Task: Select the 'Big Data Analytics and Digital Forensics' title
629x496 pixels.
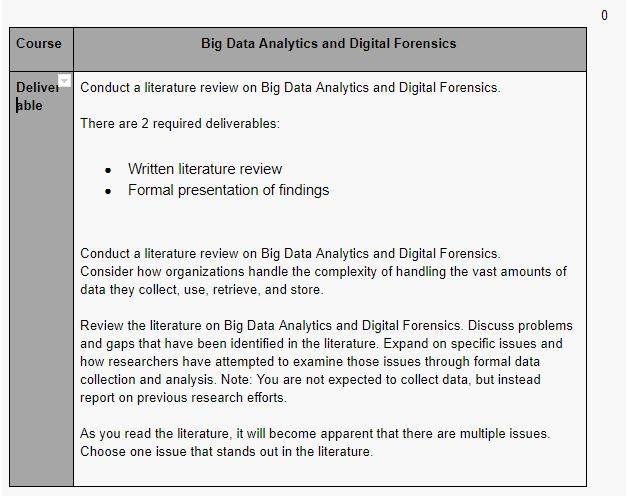Action: click(x=329, y=43)
